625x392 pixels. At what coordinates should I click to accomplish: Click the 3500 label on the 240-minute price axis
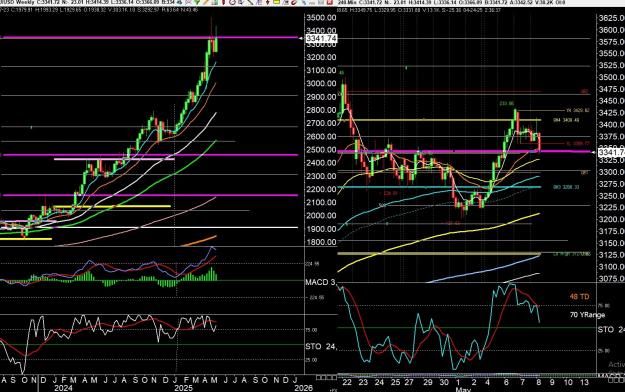[611, 77]
